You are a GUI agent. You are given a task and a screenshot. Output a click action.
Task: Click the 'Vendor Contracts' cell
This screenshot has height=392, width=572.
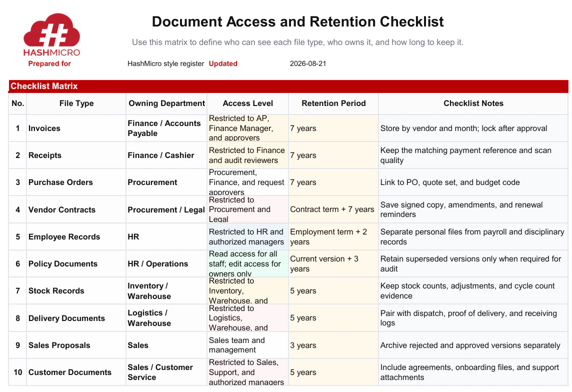[x=76, y=209]
